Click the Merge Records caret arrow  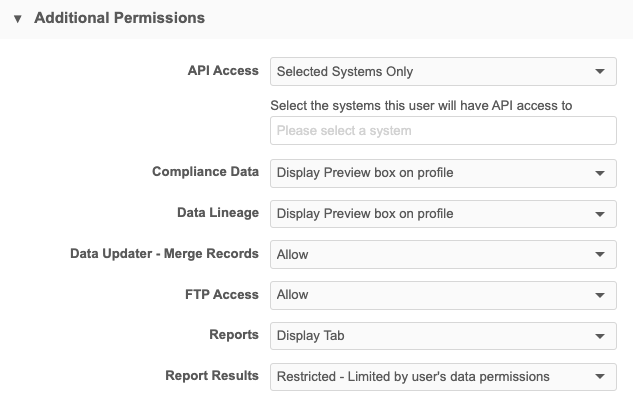coord(599,255)
